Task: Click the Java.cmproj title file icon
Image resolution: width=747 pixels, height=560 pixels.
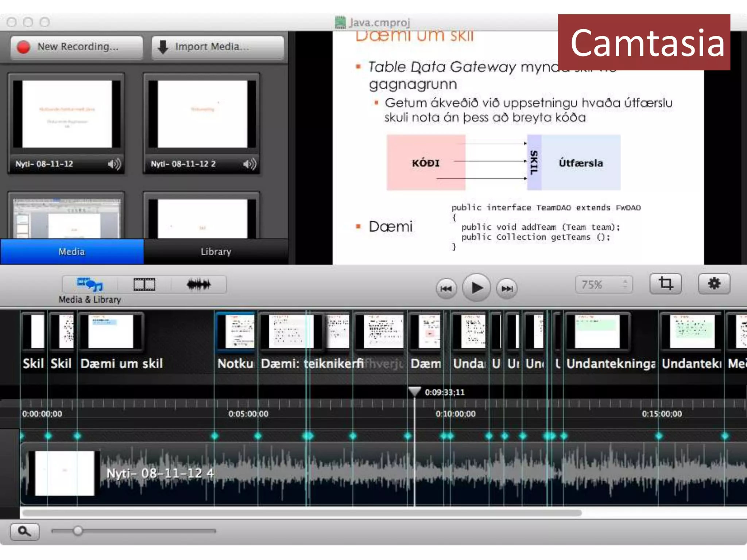Action: coord(340,23)
